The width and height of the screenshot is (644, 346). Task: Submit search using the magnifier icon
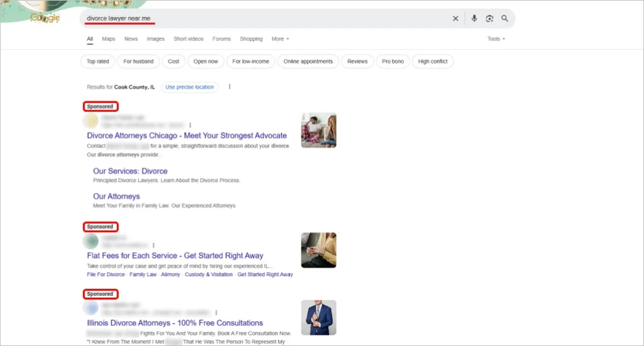tap(505, 18)
